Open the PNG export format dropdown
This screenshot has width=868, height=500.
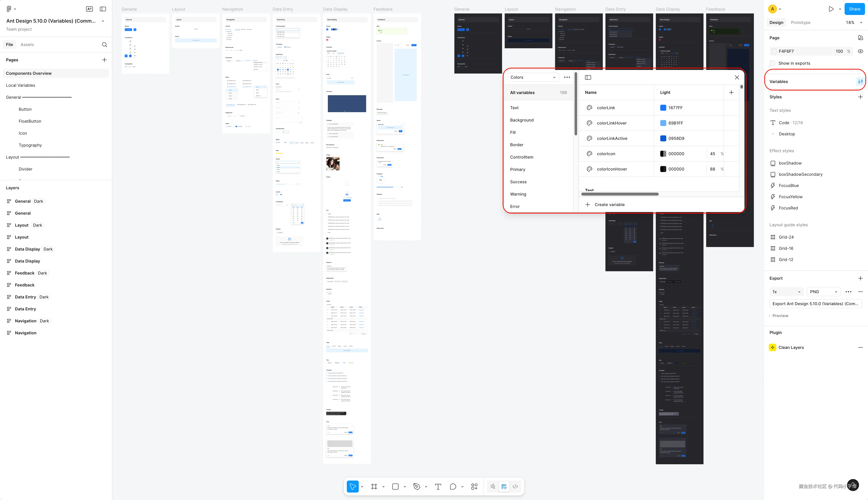point(823,292)
